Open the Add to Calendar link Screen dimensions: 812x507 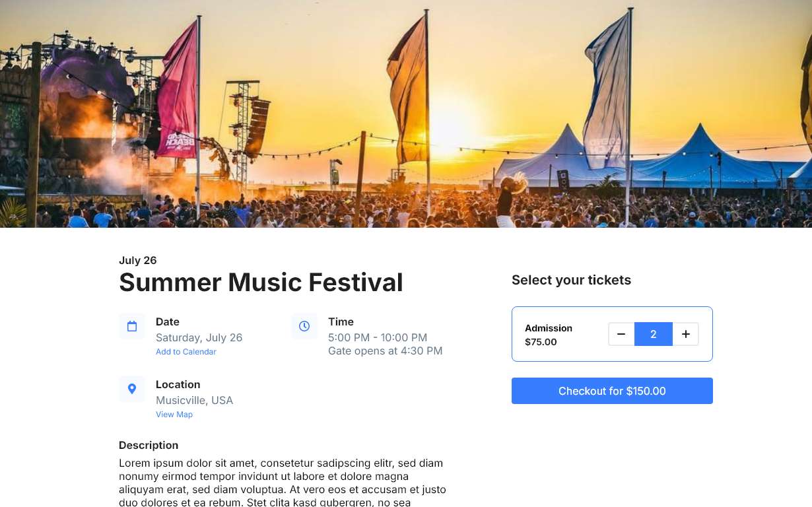[x=186, y=352]
